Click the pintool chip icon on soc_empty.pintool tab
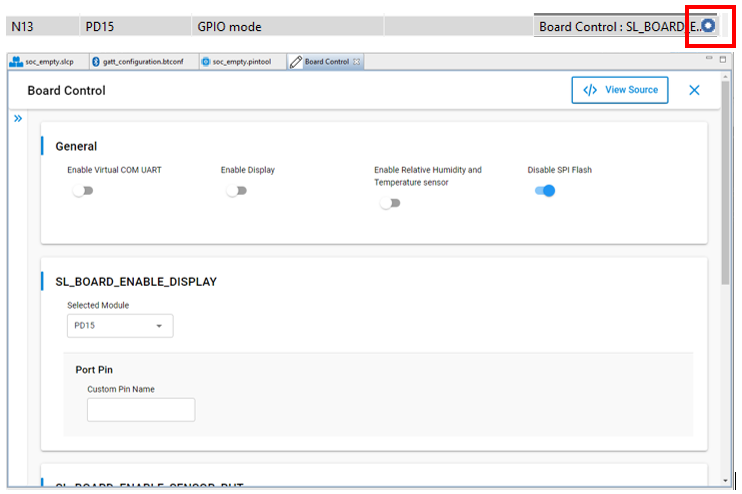 206,62
